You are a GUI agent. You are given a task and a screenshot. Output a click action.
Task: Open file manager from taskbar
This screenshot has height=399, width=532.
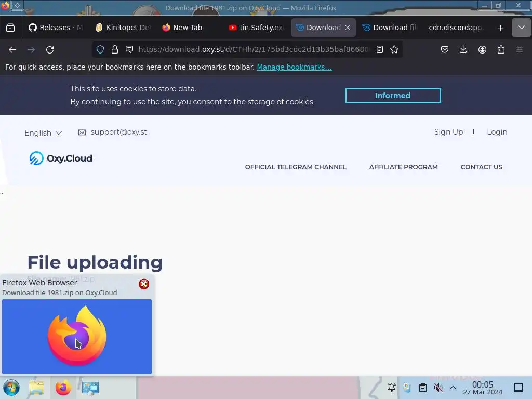(x=36, y=388)
